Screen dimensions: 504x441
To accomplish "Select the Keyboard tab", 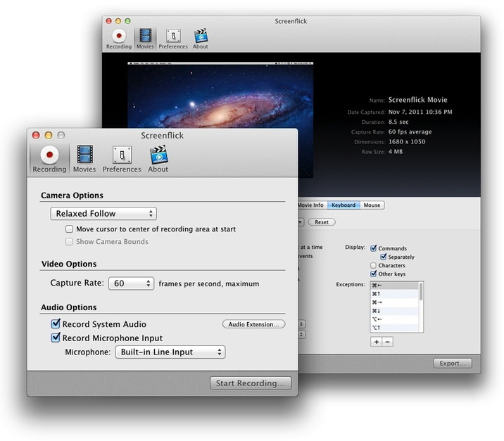I will (344, 205).
